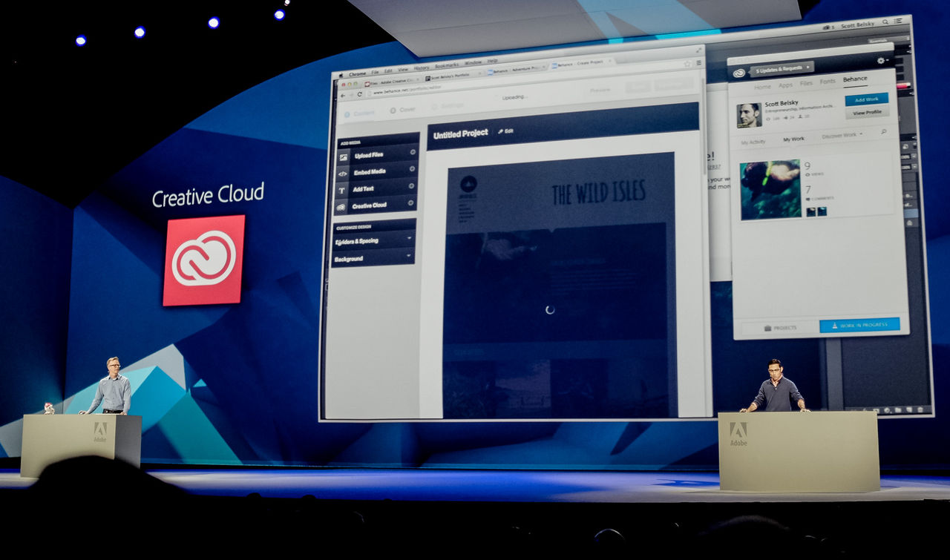The image size is (950, 560).
Task: Go to the Settings step
Action: [448, 106]
